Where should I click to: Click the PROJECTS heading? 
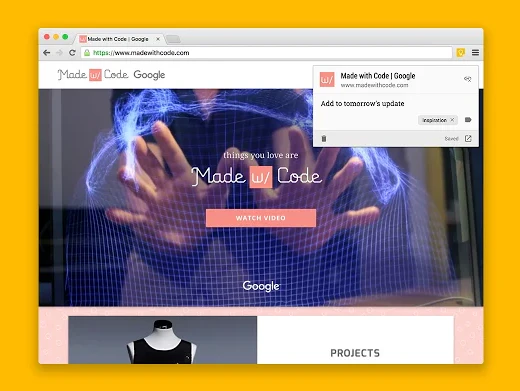click(x=355, y=353)
